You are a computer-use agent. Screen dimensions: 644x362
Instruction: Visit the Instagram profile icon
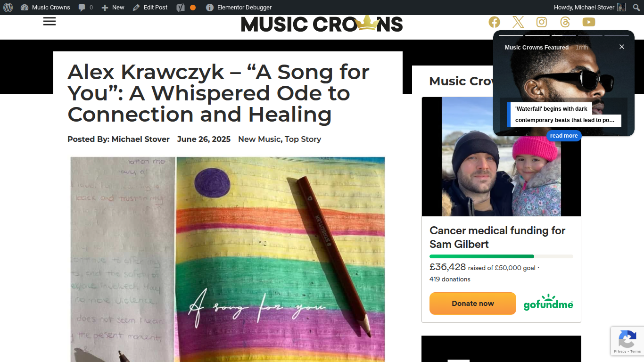(x=542, y=22)
